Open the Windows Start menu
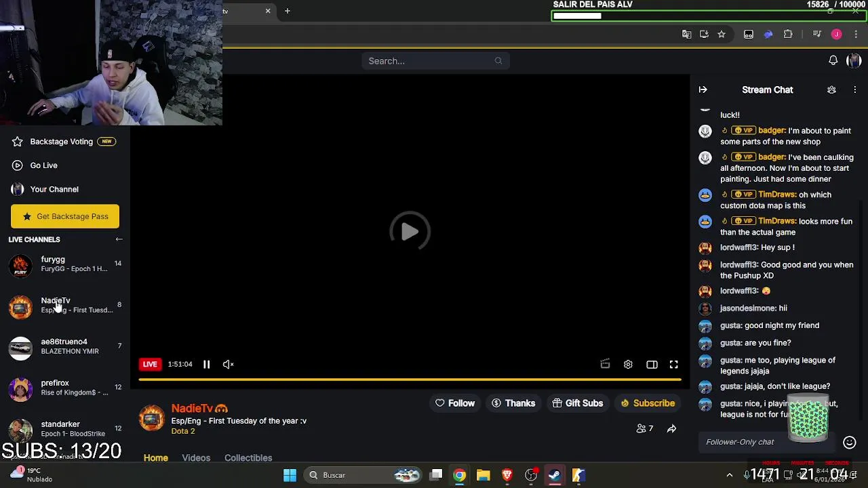 (x=290, y=475)
